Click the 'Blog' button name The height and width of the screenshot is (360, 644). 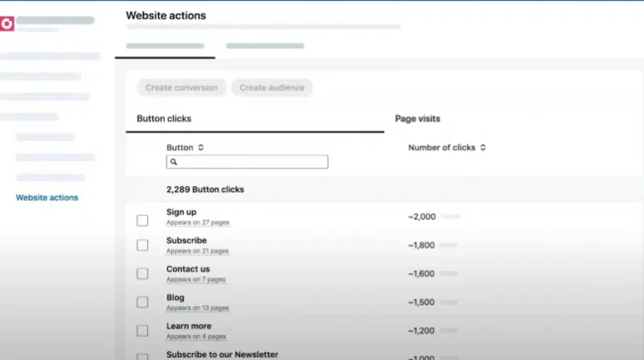[x=176, y=298]
